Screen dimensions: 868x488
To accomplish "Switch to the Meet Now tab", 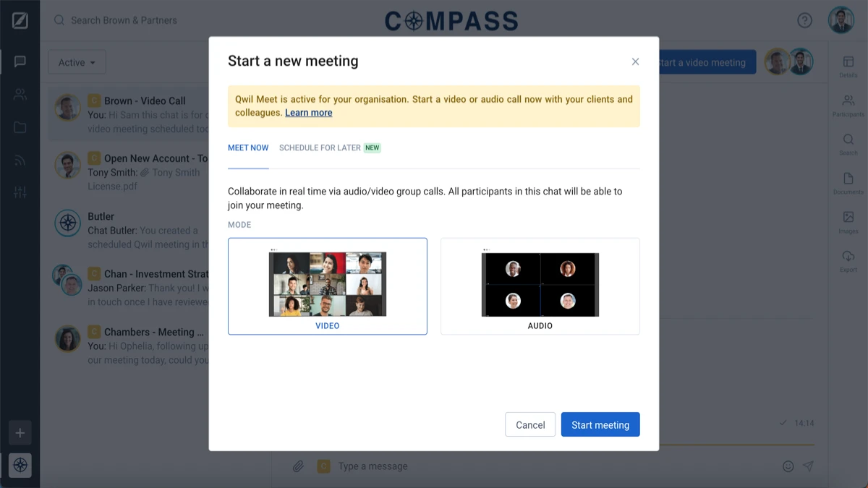I will tap(248, 148).
